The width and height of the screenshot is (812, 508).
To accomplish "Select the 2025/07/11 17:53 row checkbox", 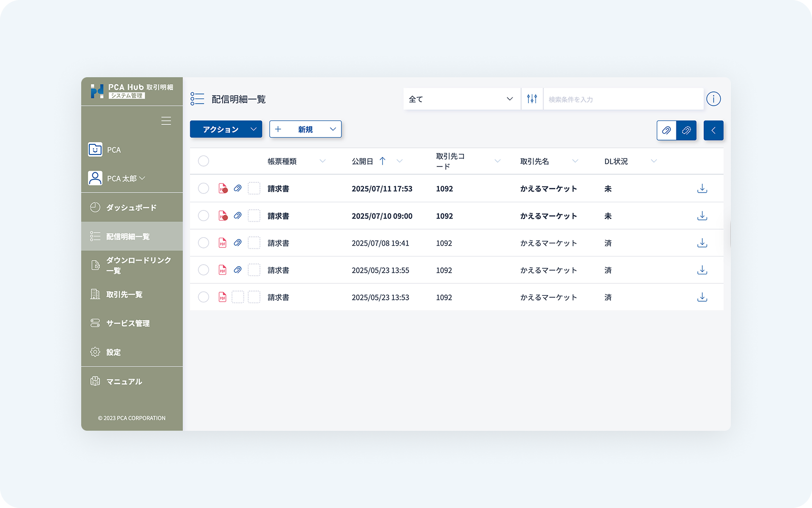I will 204,188.
